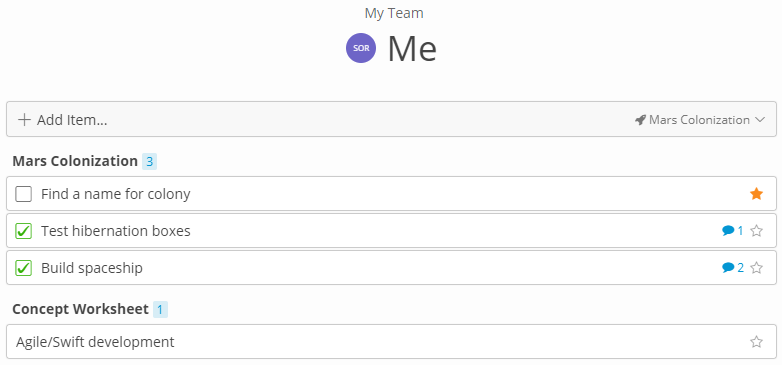Image resolution: width=782 pixels, height=365 pixels.
Task: Open comments on Build spaceship
Action: [733, 268]
